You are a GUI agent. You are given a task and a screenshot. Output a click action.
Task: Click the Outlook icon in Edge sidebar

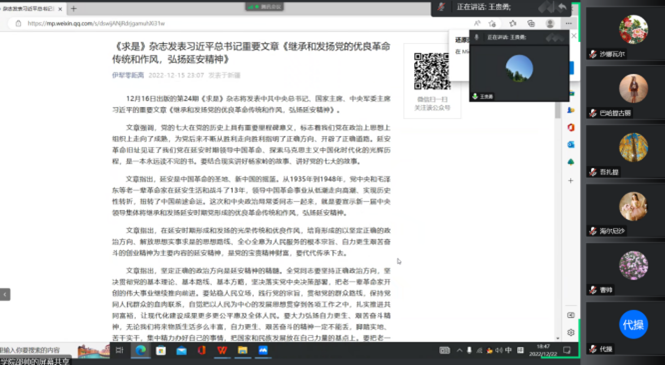[x=571, y=145]
